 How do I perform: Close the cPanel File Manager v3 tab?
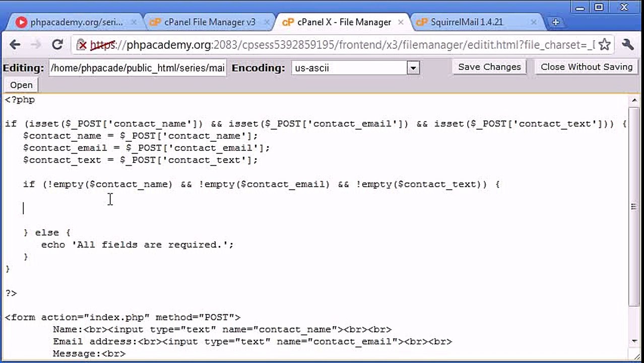click(x=267, y=22)
